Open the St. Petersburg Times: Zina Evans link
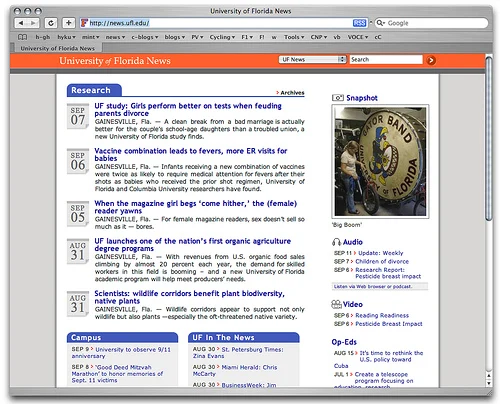 (238, 353)
